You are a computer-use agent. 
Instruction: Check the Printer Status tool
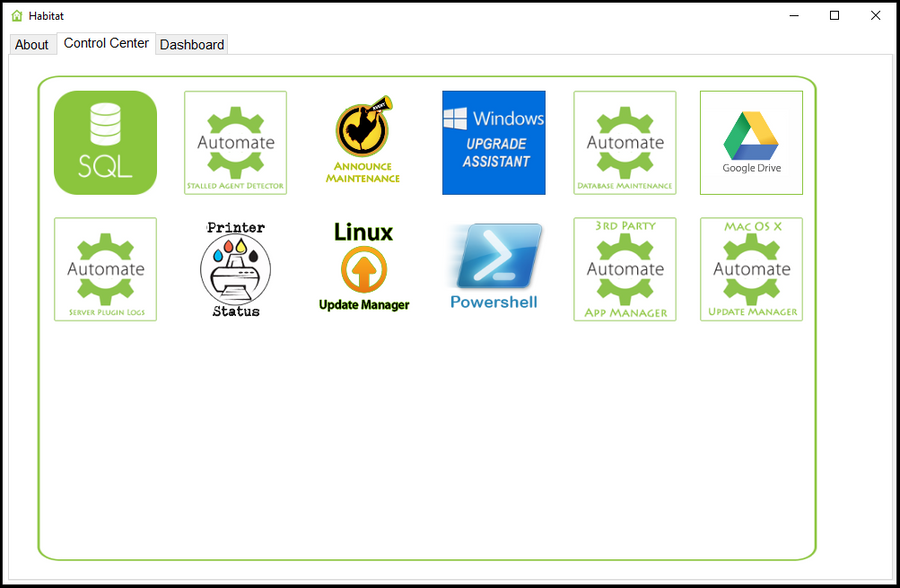pyautogui.click(x=235, y=269)
